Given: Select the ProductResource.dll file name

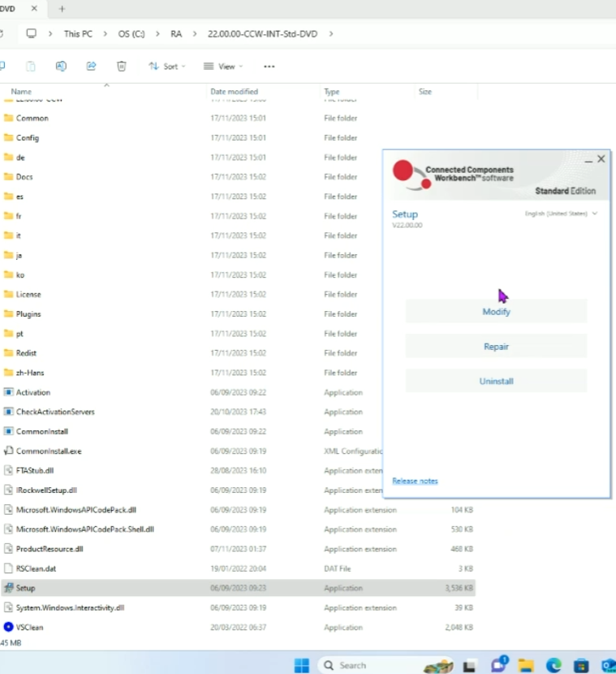Looking at the screenshot, I should 50,549.
